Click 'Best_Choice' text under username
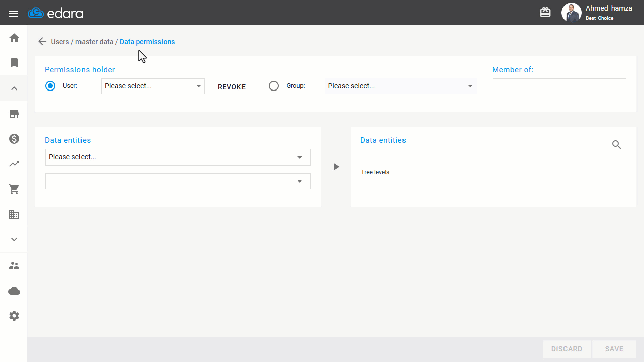Image resolution: width=644 pixels, height=362 pixels. pos(600,18)
